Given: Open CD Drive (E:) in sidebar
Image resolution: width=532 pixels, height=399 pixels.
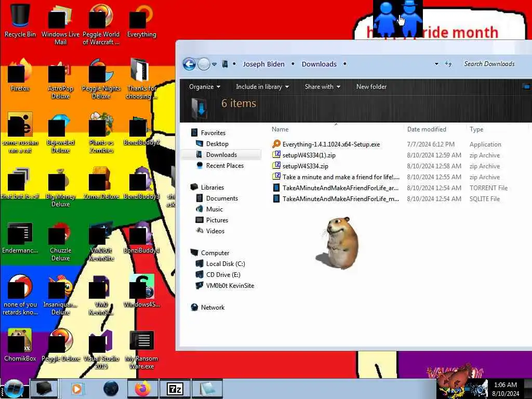Looking at the screenshot, I should pyautogui.click(x=218, y=275).
